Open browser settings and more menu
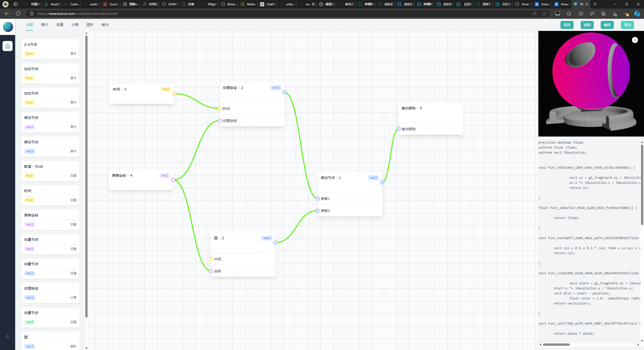 [x=625, y=14]
